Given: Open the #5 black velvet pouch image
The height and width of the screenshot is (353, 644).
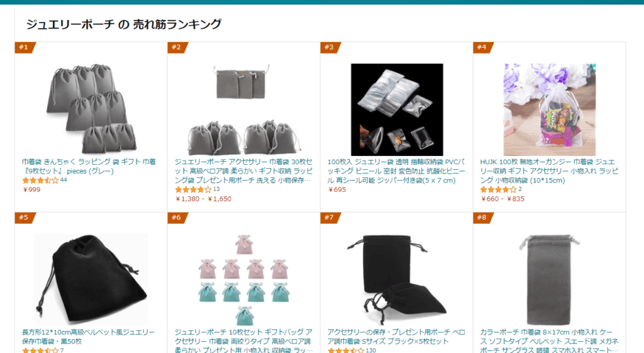Looking at the screenshot, I should [x=91, y=279].
